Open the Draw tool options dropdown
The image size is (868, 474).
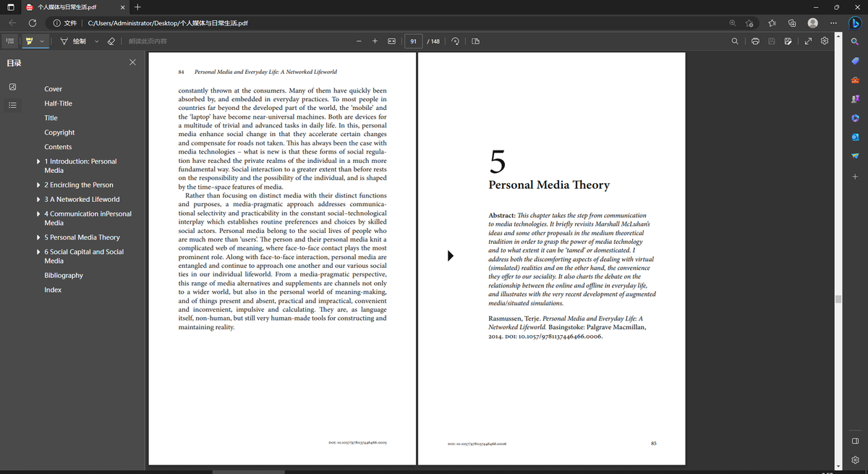(96, 41)
